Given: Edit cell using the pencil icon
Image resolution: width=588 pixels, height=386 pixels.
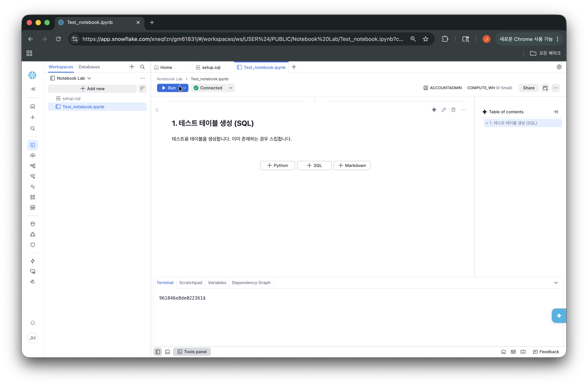Looking at the screenshot, I should point(444,110).
